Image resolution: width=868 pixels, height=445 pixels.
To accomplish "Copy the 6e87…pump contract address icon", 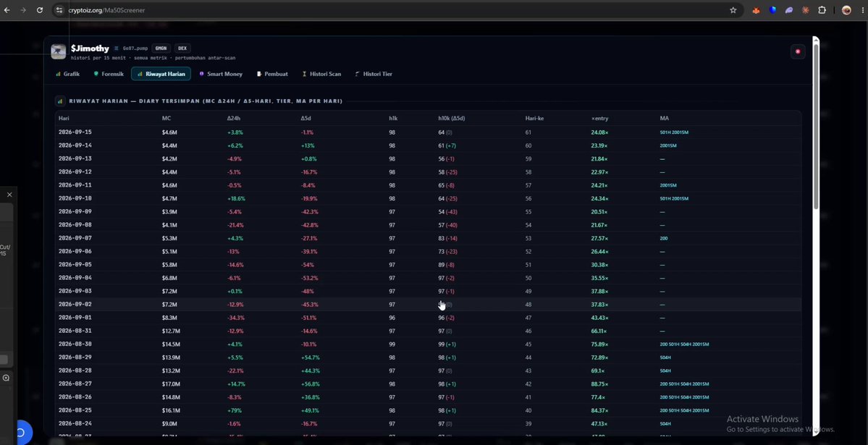I will click(x=117, y=48).
